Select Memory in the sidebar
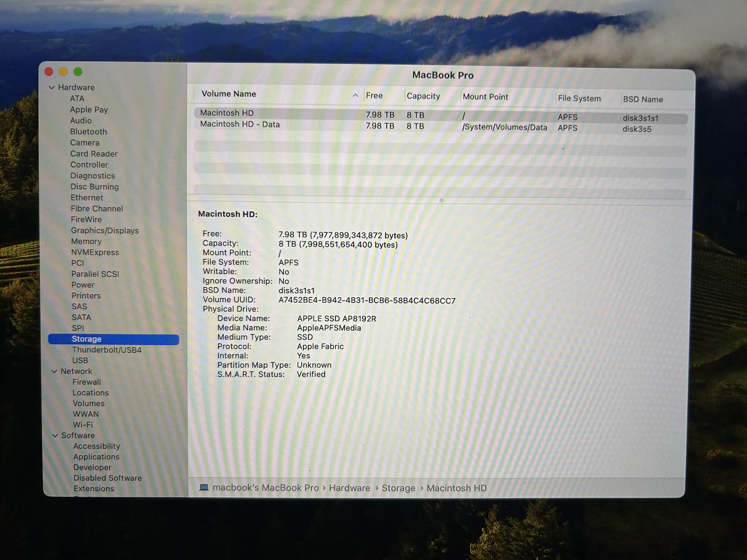Viewport: 747px width, 560px height. [87, 241]
